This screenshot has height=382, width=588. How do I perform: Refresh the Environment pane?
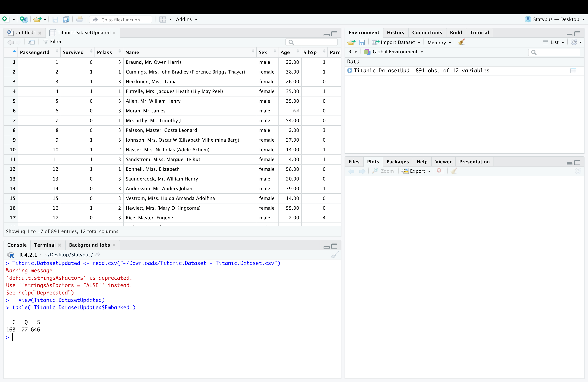coord(574,42)
